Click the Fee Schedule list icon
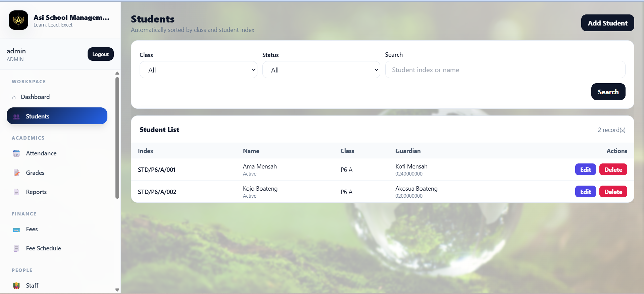 [x=16, y=248]
